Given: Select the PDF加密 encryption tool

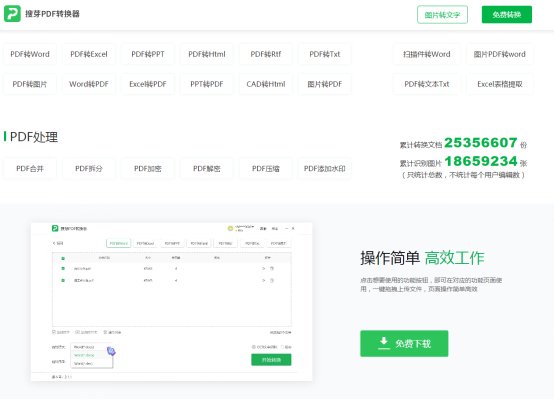Looking at the screenshot, I should 148,169.
